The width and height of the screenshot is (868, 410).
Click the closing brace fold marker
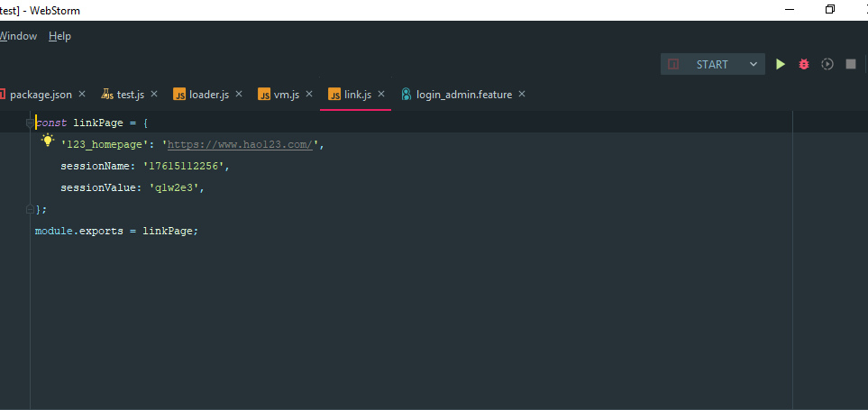click(30, 210)
